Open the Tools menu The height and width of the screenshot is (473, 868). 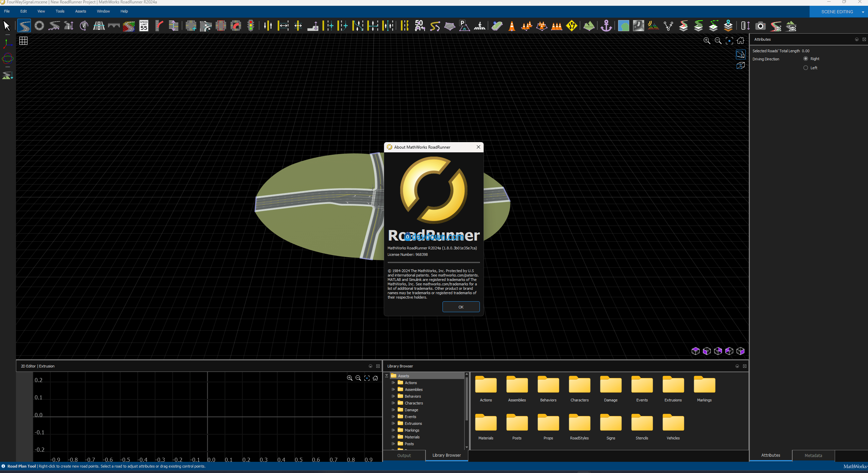pos(60,11)
